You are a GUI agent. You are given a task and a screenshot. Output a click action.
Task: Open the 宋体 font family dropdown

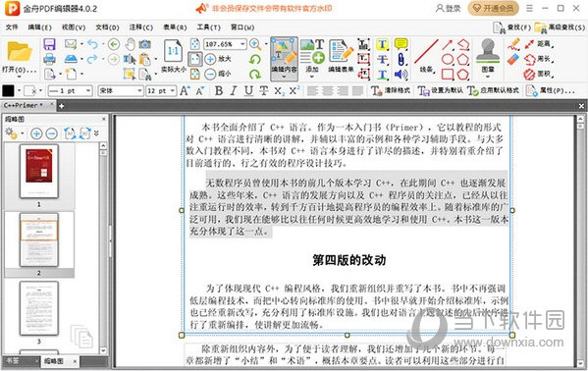139,90
